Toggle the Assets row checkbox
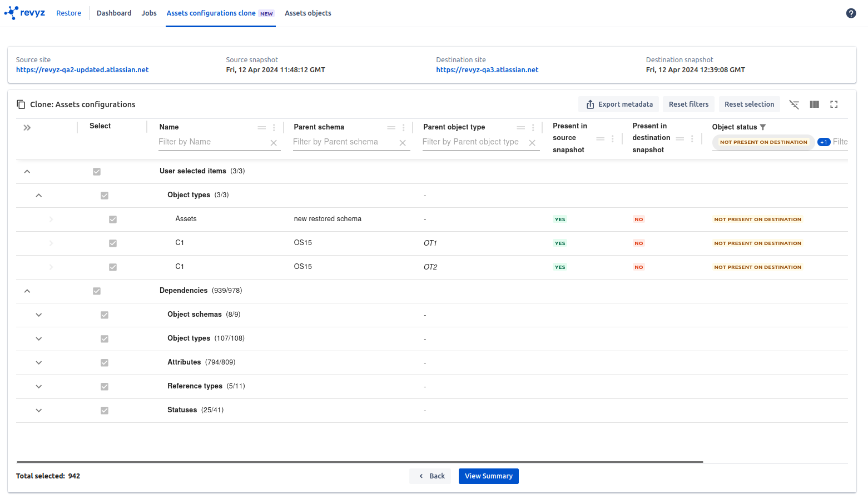 click(113, 219)
